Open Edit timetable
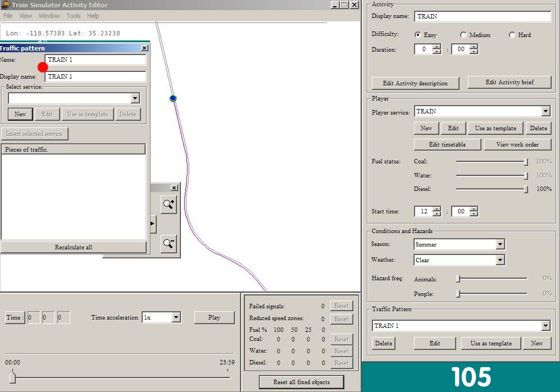 (x=447, y=144)
